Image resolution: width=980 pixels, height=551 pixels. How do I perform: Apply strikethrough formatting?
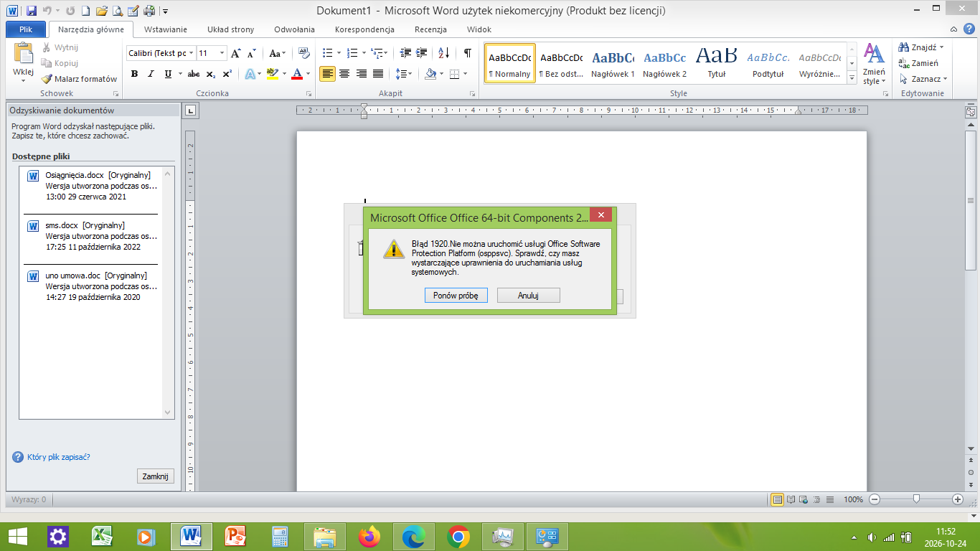(193, 74)
